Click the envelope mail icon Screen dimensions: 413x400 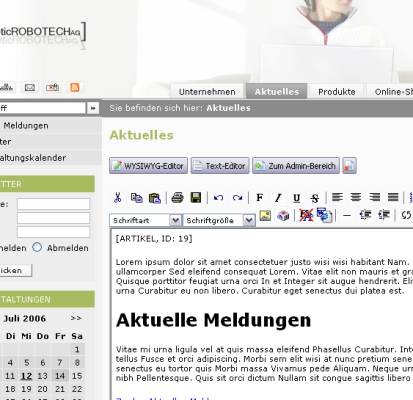[30, 88]
